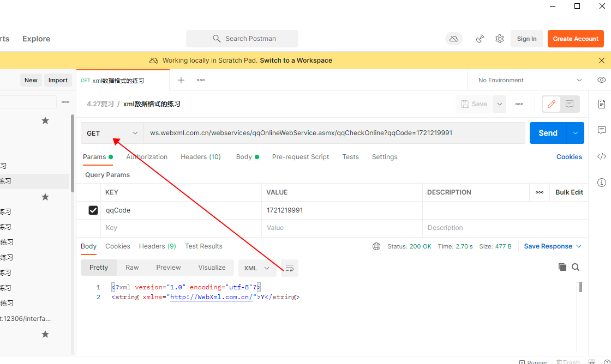This screenshot has height=364, width=611.
Task: Switch response view to Visualize
Action: pyautogui.click(x=212, y=268)
